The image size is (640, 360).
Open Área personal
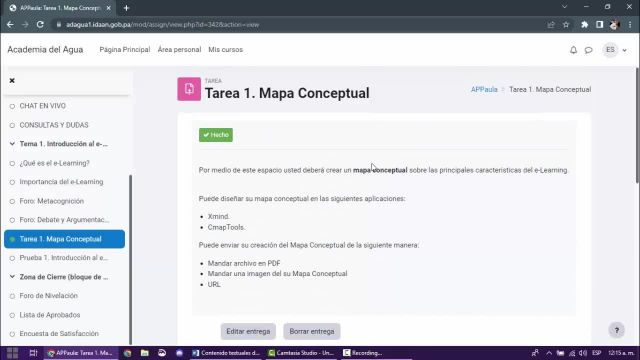179,49
